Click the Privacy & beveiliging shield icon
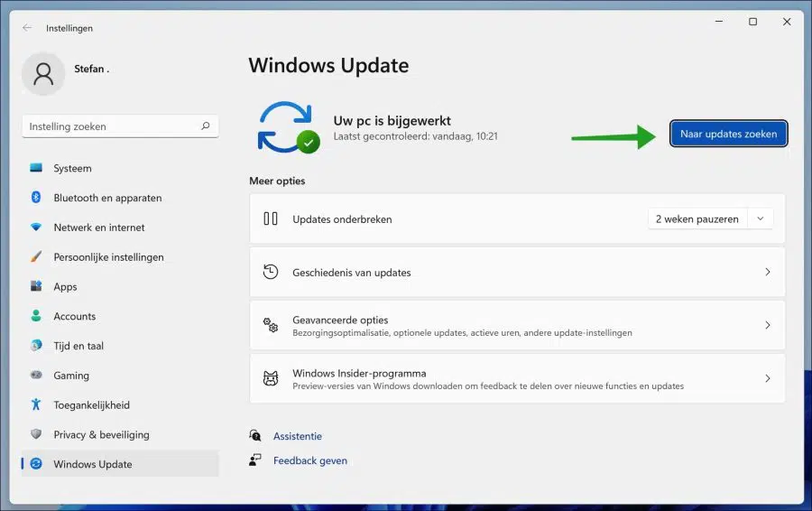 (x=36, y=433)
